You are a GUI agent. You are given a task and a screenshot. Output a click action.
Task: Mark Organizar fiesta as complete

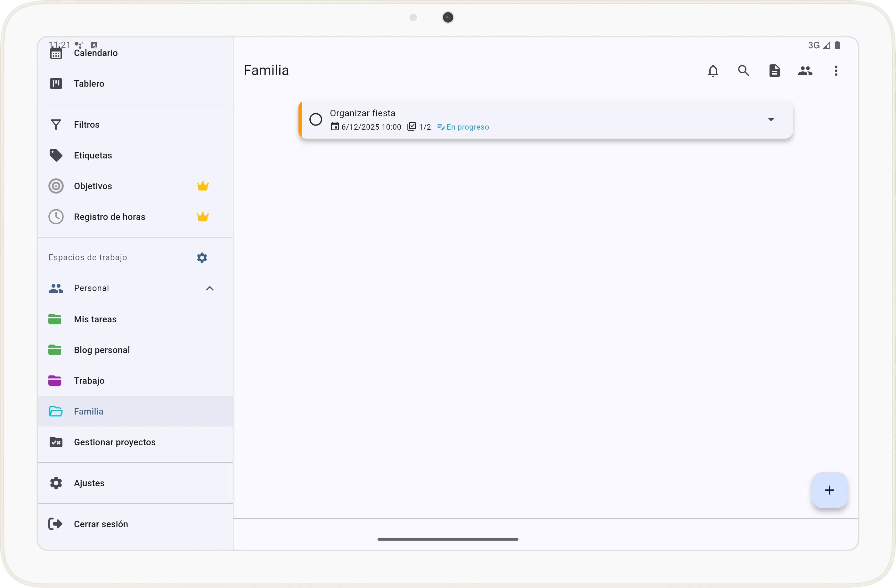316,119
